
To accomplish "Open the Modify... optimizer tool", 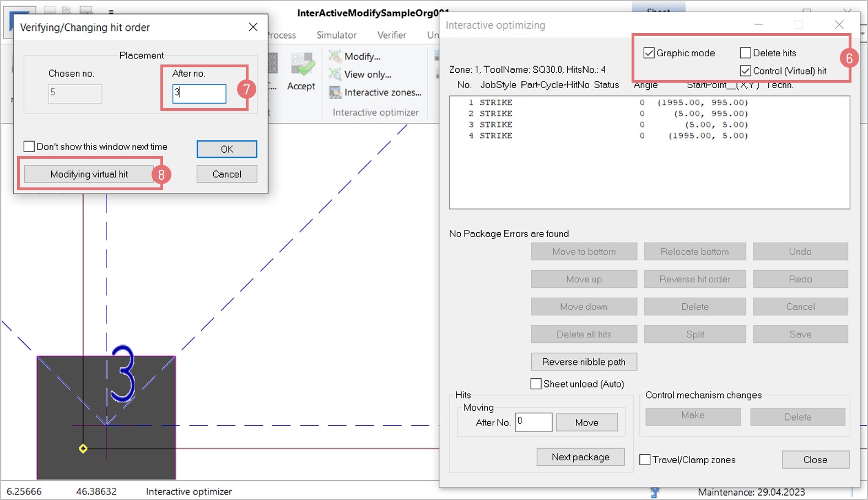I will pos(362,56).
